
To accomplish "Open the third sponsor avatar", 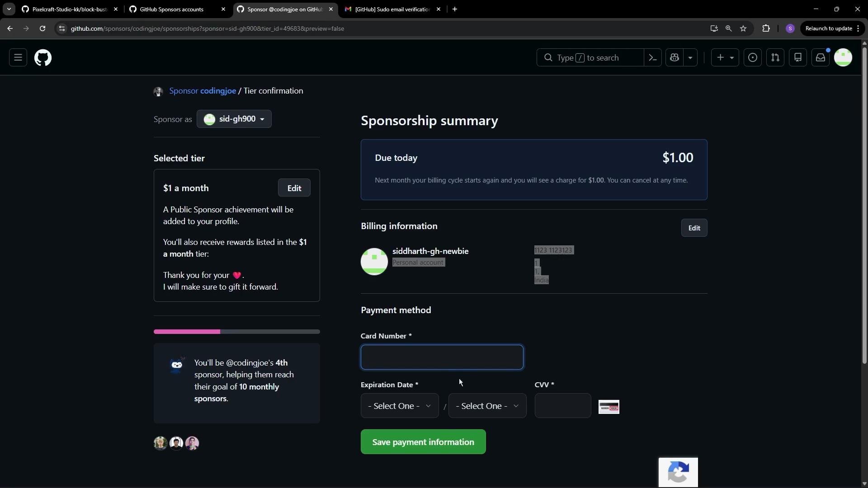I will [x=192, y=443].
